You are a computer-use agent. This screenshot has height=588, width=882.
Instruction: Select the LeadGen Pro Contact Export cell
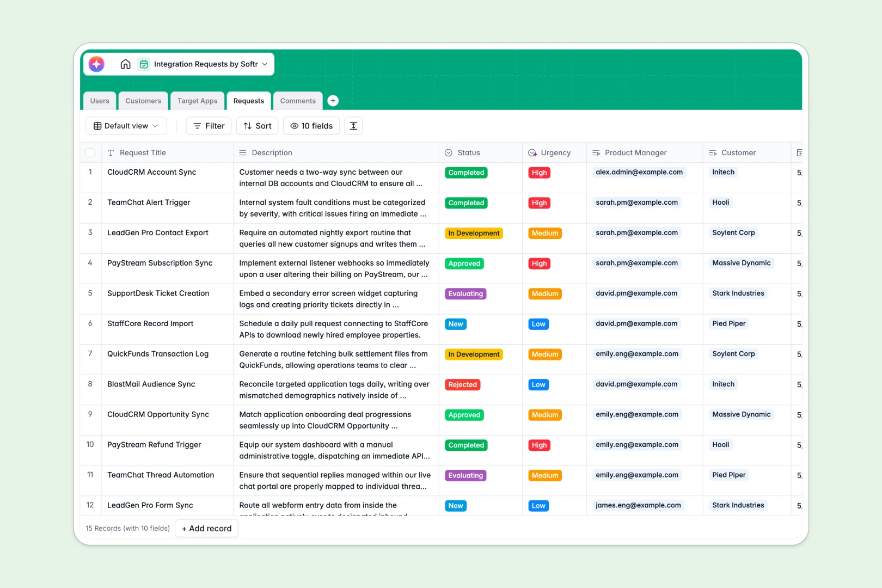167,238
